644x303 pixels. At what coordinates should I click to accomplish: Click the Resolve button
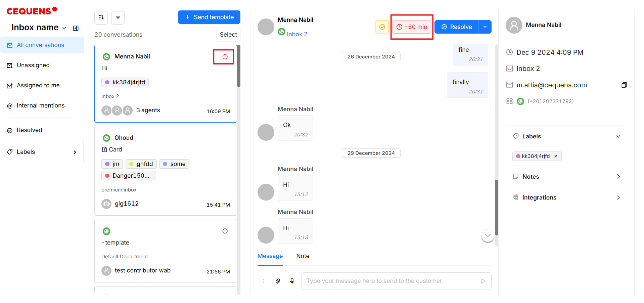457,27
